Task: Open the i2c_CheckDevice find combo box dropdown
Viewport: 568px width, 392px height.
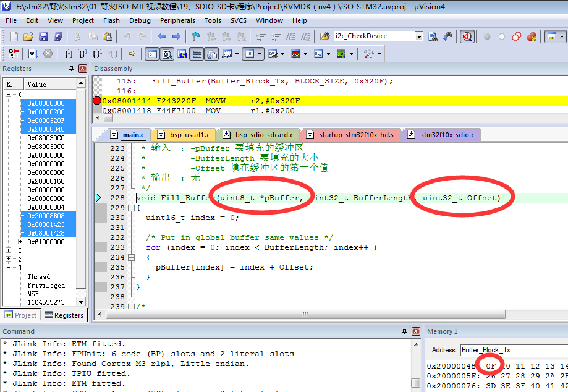Action: click(x=419, y=36)
